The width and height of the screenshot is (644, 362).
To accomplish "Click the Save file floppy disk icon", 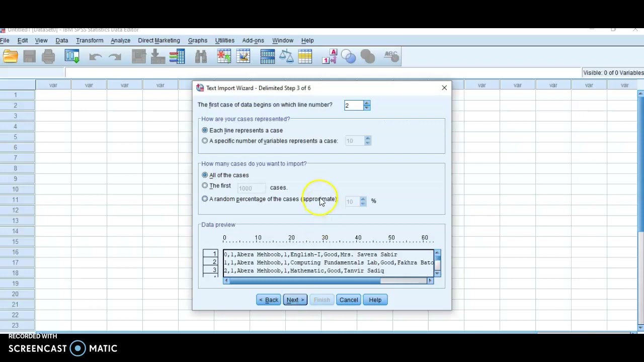I will pos(29,56).
